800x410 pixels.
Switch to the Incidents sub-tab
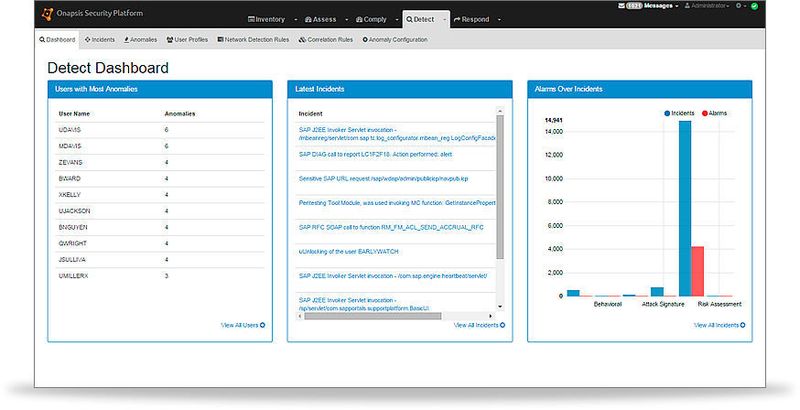(x=100, y=40)
